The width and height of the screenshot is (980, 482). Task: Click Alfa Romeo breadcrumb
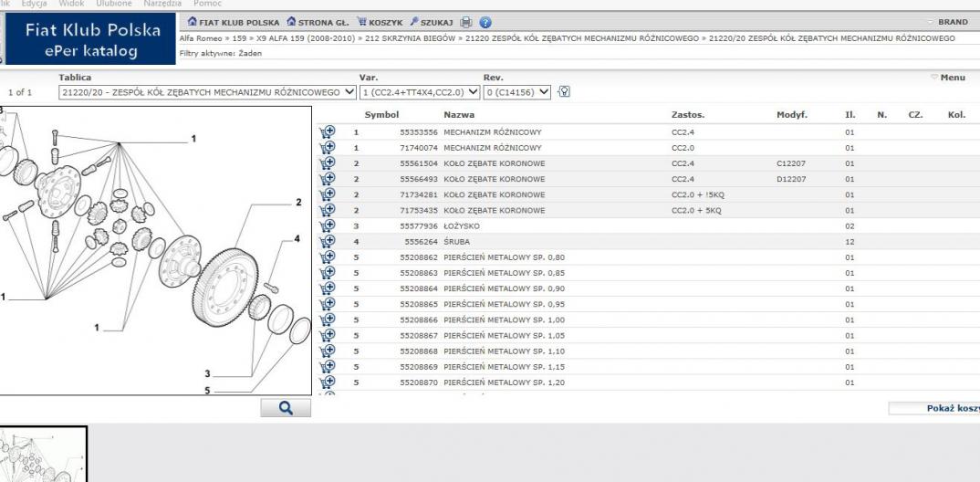[201, 38]
